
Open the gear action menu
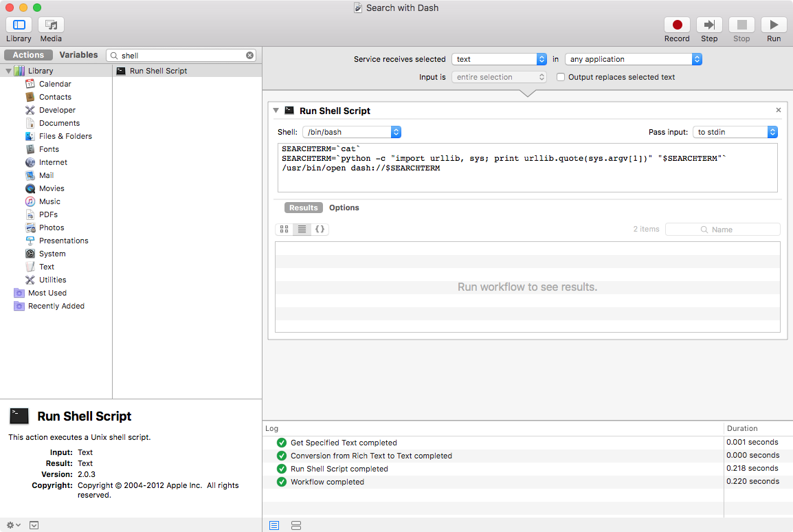click(x=13, y=525)
